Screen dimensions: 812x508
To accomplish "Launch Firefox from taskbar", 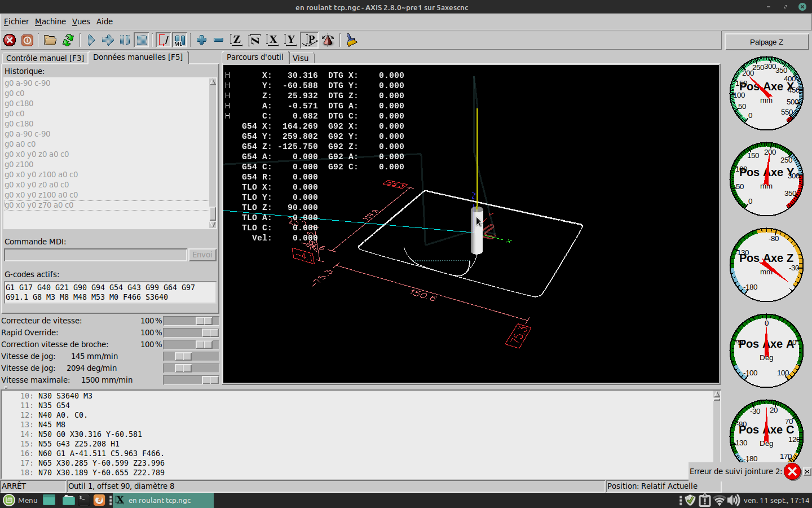I will point(99,500).
